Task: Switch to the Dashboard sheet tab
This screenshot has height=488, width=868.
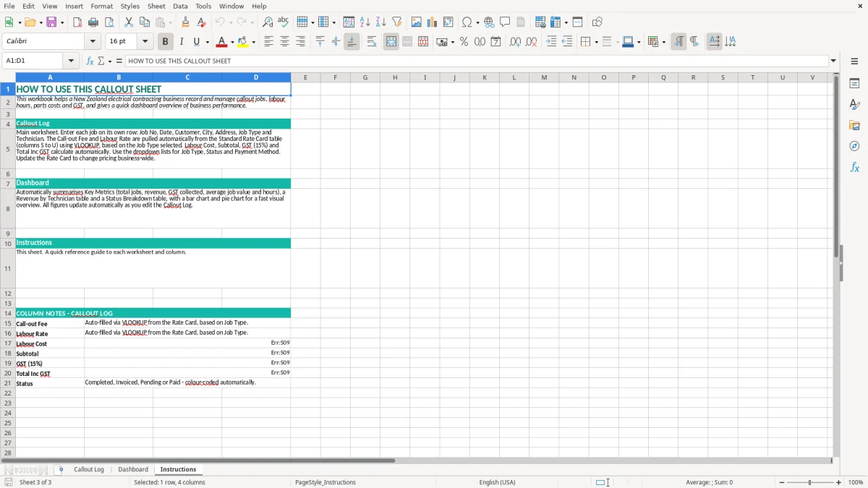Action: (x=133, y=469)
